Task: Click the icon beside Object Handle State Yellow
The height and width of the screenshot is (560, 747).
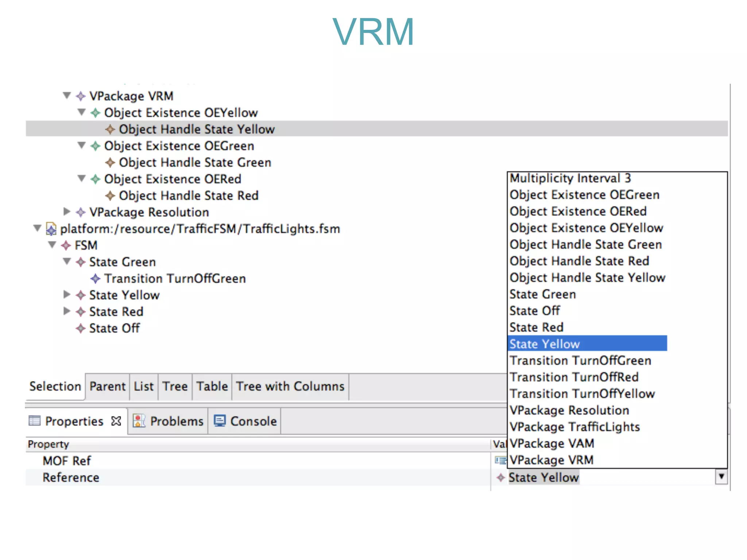Action: (110, 129)
